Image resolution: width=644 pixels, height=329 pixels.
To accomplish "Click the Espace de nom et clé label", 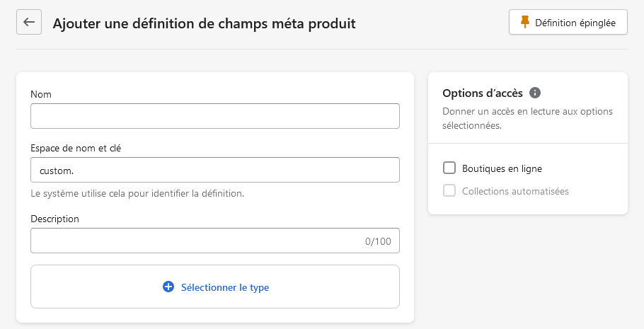I will [x=76, y=148].
